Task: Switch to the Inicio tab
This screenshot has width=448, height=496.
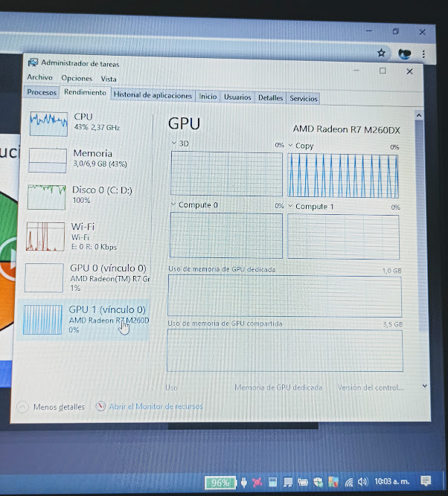Action: pyautogui.click(x=208, y=97)
